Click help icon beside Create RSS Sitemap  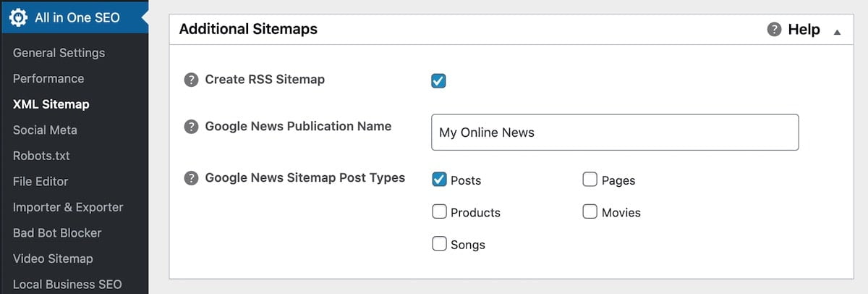[191, 80]
